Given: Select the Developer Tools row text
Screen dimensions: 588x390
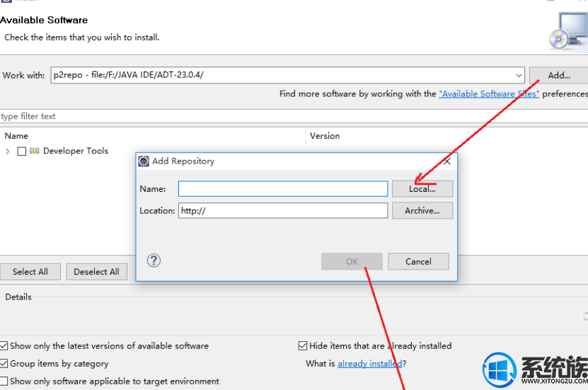Looking at the screenshot, I should [x=76, y=151].
